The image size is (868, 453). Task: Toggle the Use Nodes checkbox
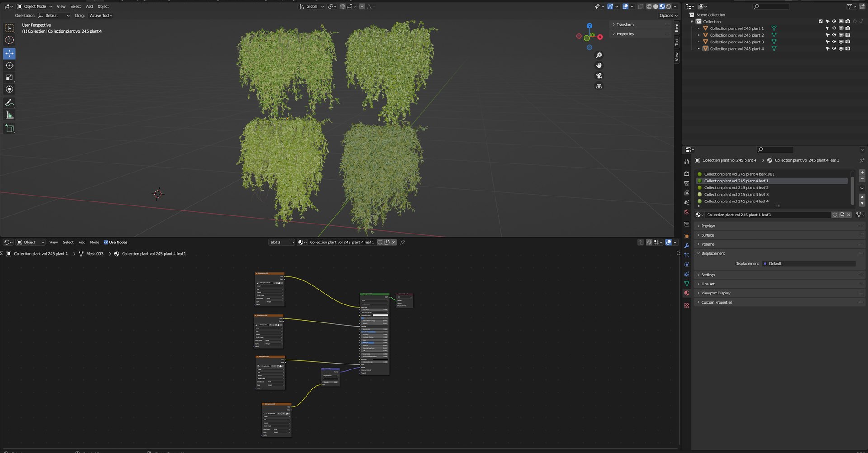pos(106,243)
